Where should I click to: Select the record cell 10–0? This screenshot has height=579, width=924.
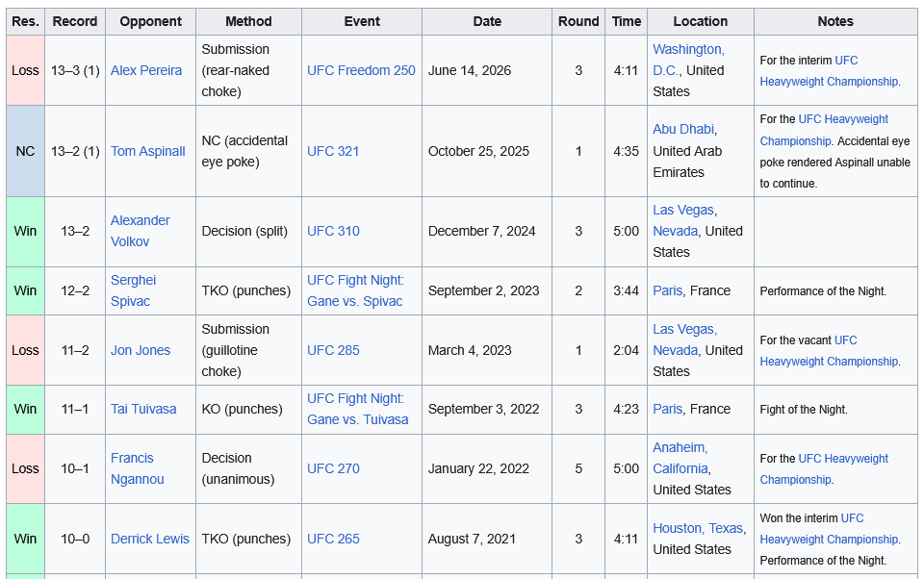click(x=75, y=539)
